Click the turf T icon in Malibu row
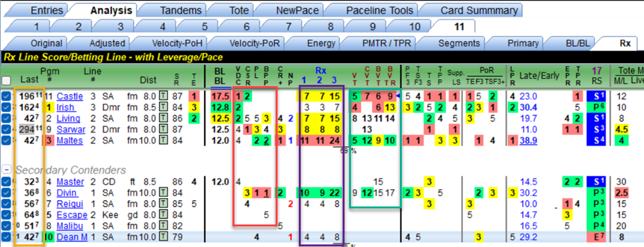Viewport: 644px width, 247px height. pyautogui.click(x=164, y=226)
